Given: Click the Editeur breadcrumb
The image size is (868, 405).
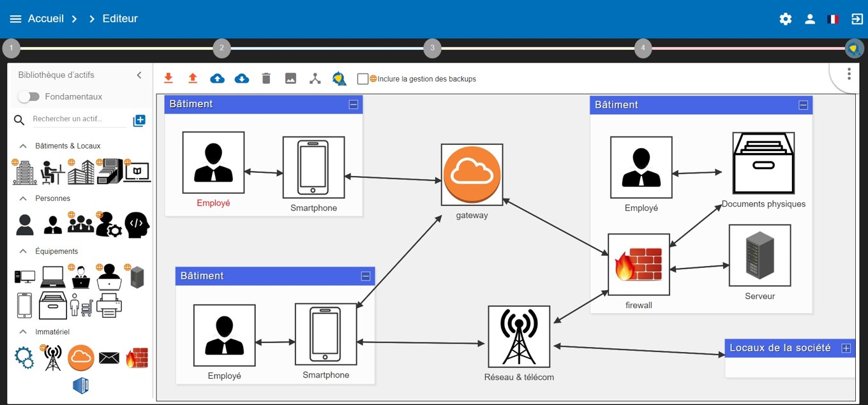Looking at the screenshot, I should coord(120,18).
